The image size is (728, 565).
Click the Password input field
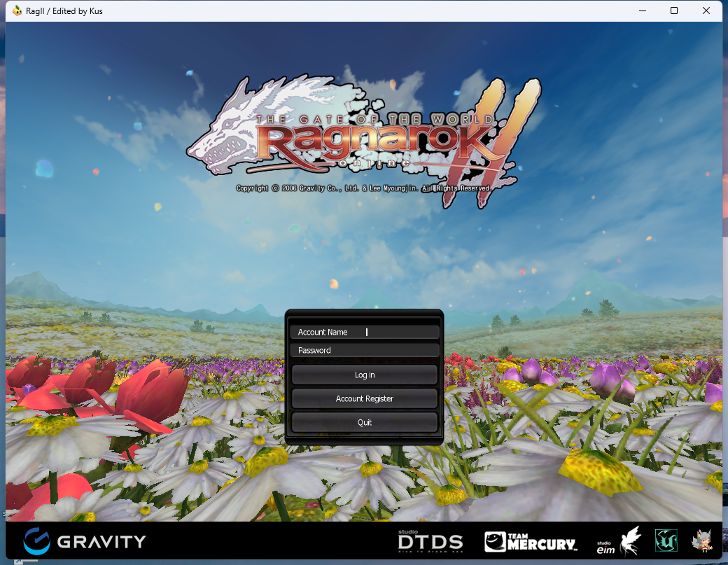365,350
